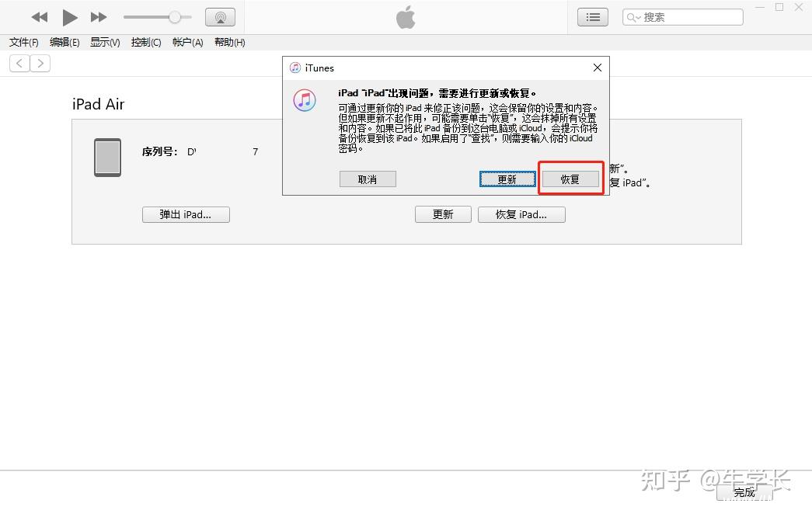Click the 弹出 iPad... button

[x=186, y=214]
